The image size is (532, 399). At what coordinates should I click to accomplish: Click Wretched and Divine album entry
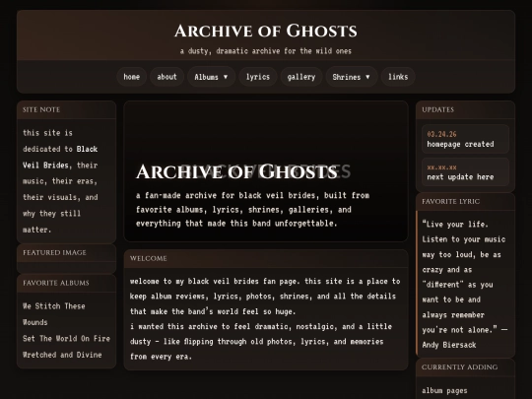coord(62,355)
